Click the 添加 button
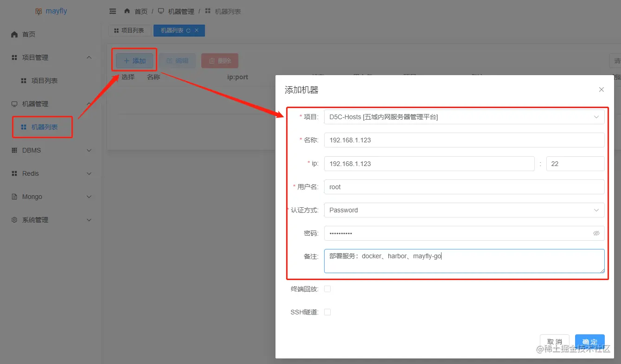The width and height of the screenshot is (621, 364). pos(134,61)
